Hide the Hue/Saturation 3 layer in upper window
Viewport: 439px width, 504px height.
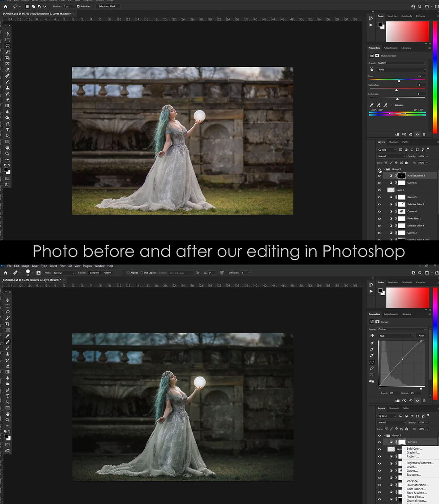(x=379, y=176)
